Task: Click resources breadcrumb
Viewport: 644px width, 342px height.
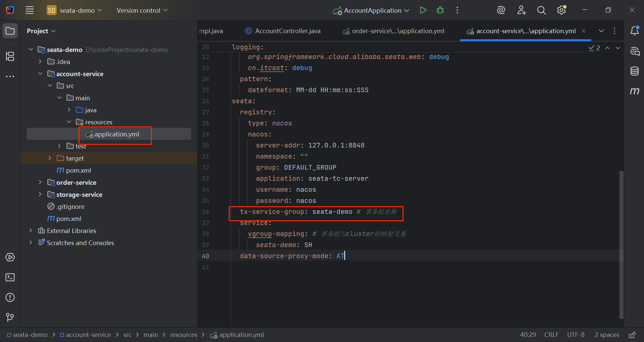Action: [183, 335]
